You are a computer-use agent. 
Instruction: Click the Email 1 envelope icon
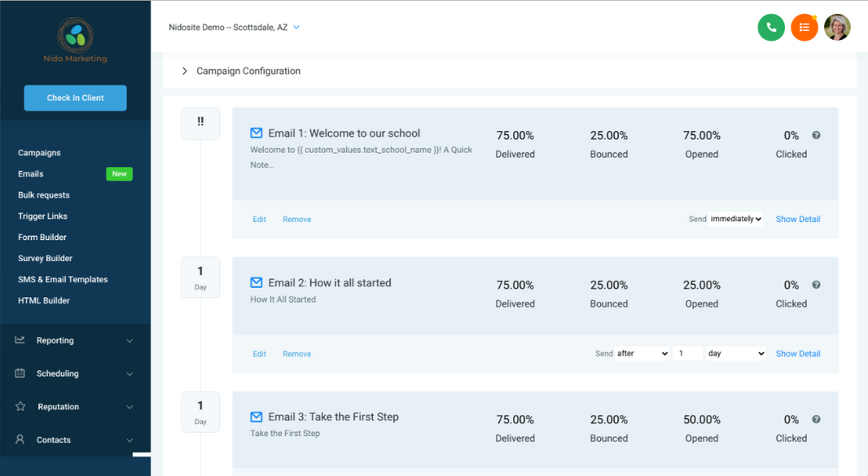pyautogui.click(x=256, y=133)
